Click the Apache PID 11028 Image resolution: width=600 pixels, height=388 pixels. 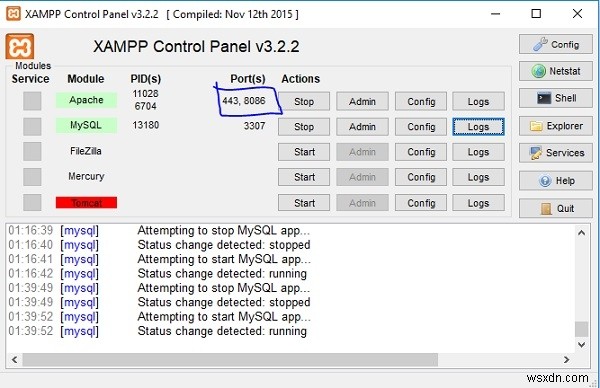pyautogui.click(x=145, y=94)
